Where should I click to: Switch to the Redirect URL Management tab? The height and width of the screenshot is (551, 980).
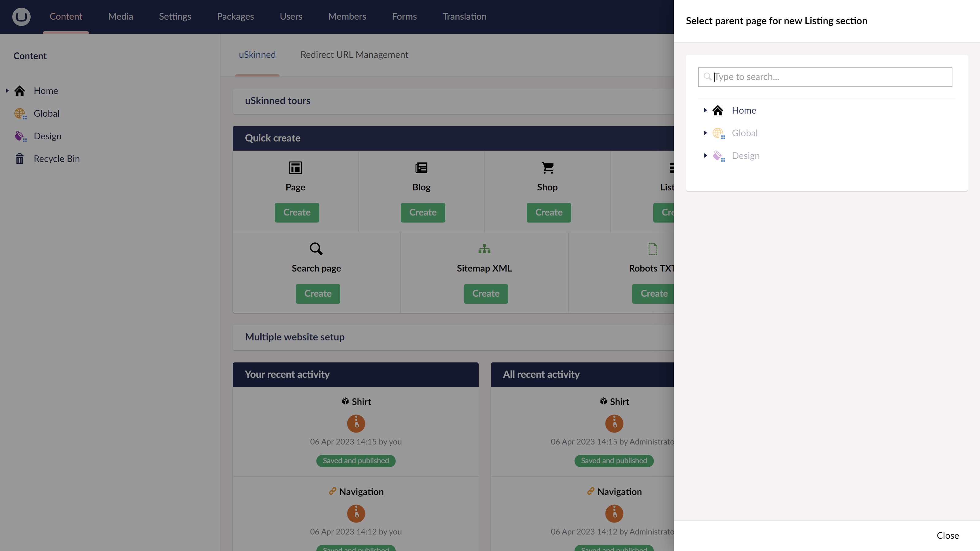(x=354, y=54)
